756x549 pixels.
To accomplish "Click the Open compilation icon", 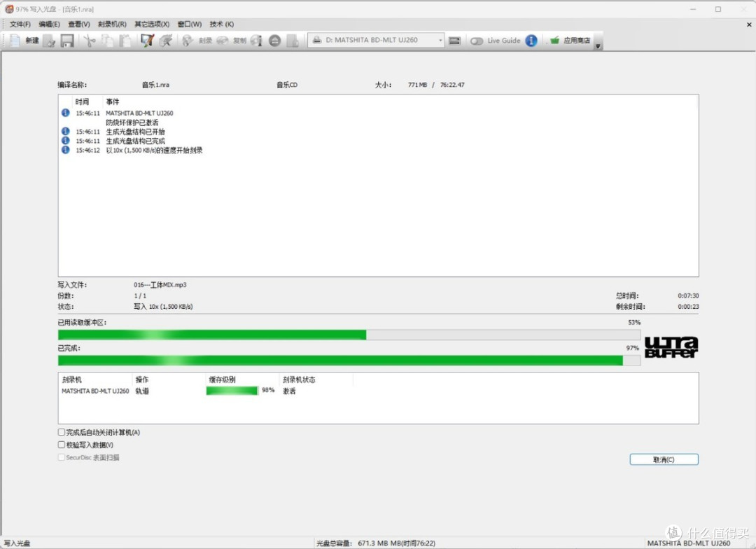I will 49,41.
